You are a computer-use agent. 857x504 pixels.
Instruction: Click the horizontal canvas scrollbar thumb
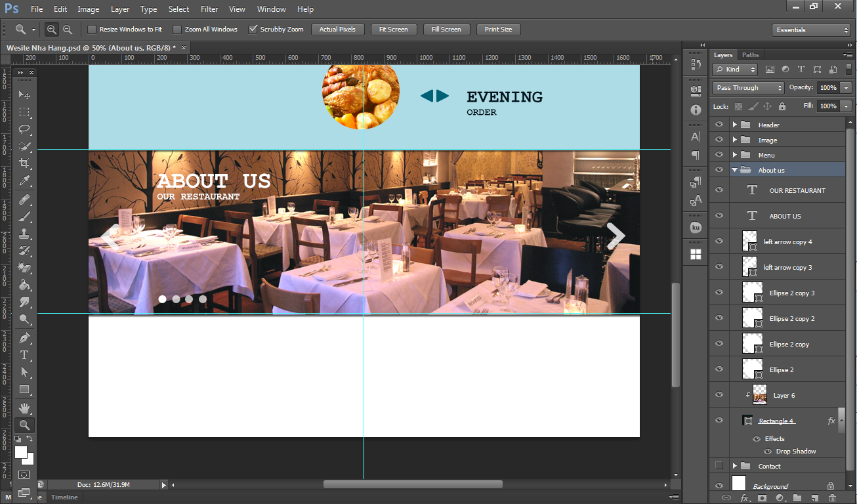pos(413,484)
